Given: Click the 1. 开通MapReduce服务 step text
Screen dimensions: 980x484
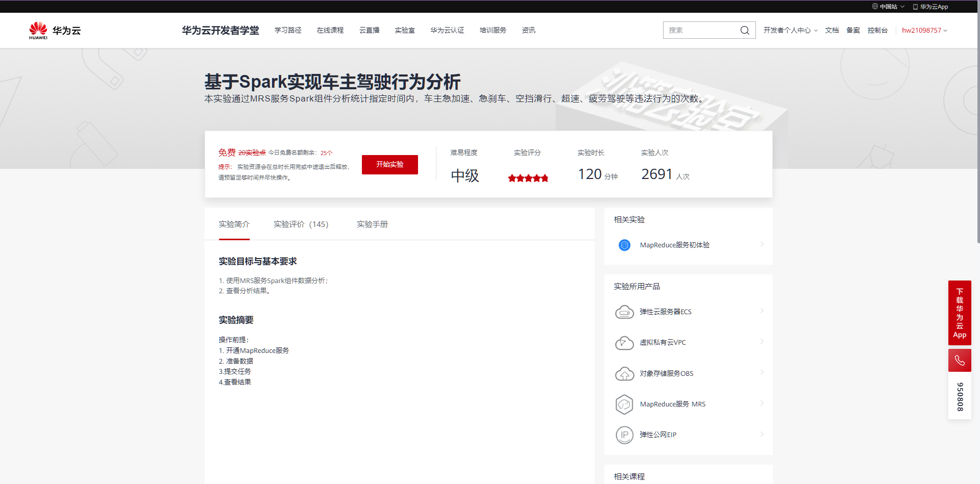Looking at the screenshot, I should 254,351.
